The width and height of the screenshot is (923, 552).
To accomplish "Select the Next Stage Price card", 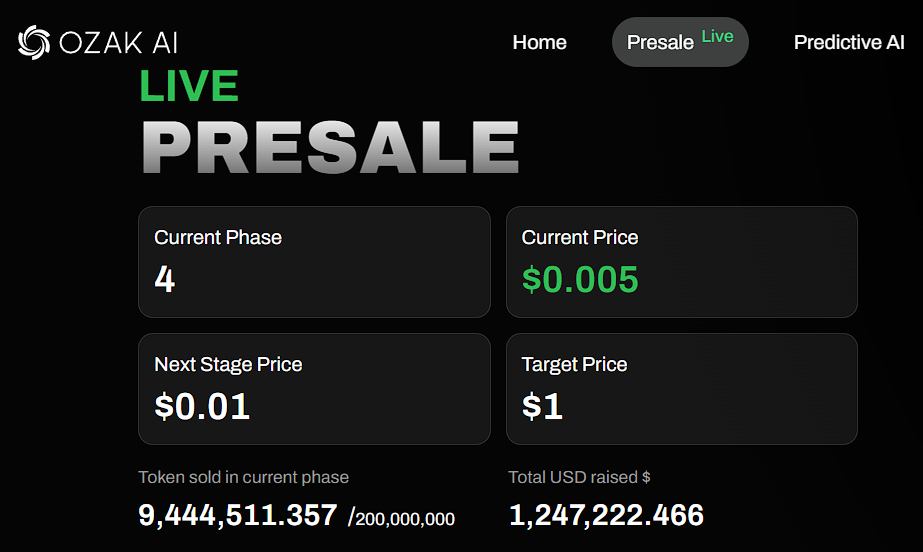I will (x=314, y=389).
